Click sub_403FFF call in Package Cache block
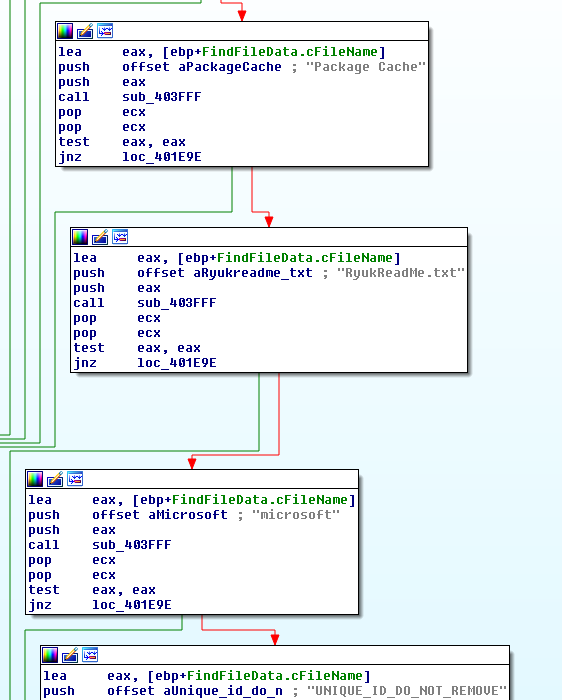 coord(162,97)
